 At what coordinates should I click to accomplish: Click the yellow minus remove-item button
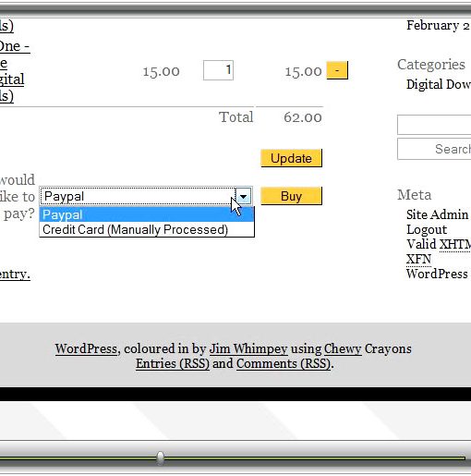pyautogui.click(x=337, y=70)
